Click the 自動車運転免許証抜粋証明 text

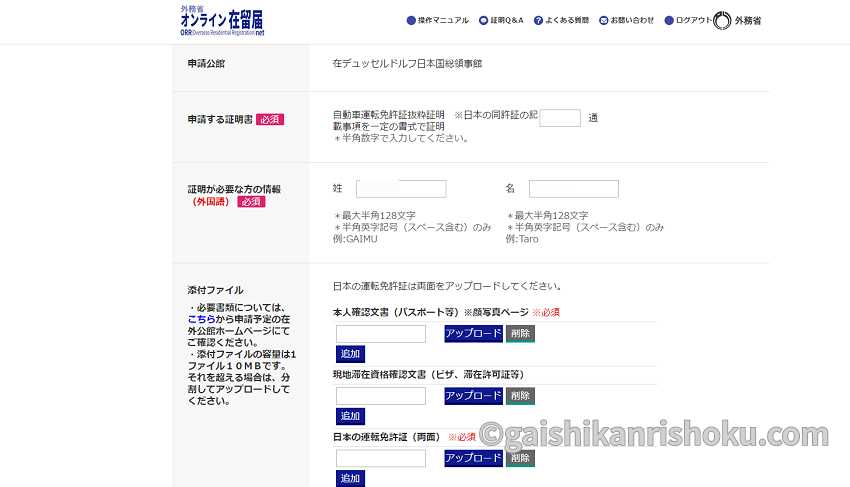(x=389, y=115)
